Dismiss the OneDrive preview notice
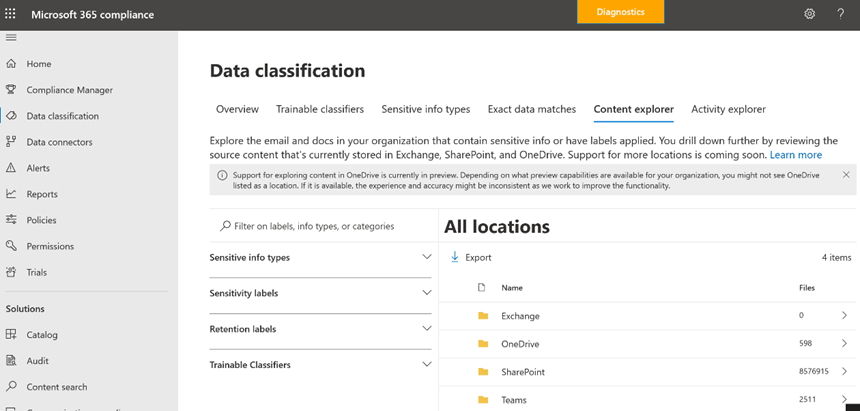This screenshot has width=860, height=411. (x=846, y=175)
